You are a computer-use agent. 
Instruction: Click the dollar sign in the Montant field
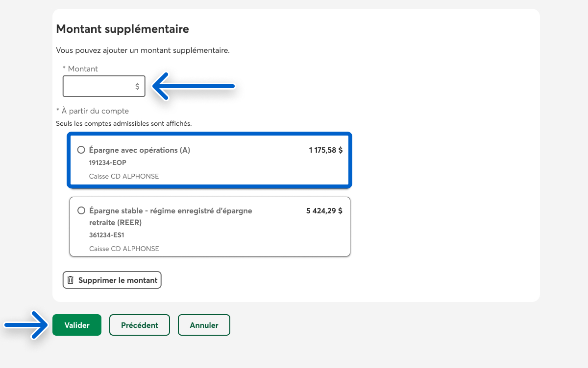tap(137, 87)
